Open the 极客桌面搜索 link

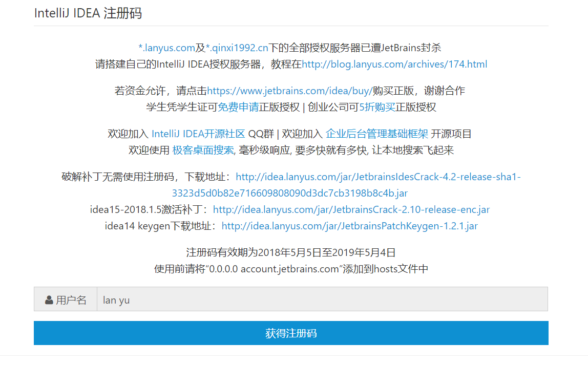(203, 151)
